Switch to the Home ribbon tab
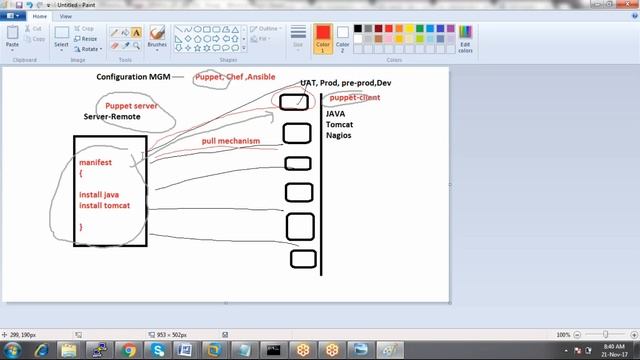640x360 pixels. point(40,16)
